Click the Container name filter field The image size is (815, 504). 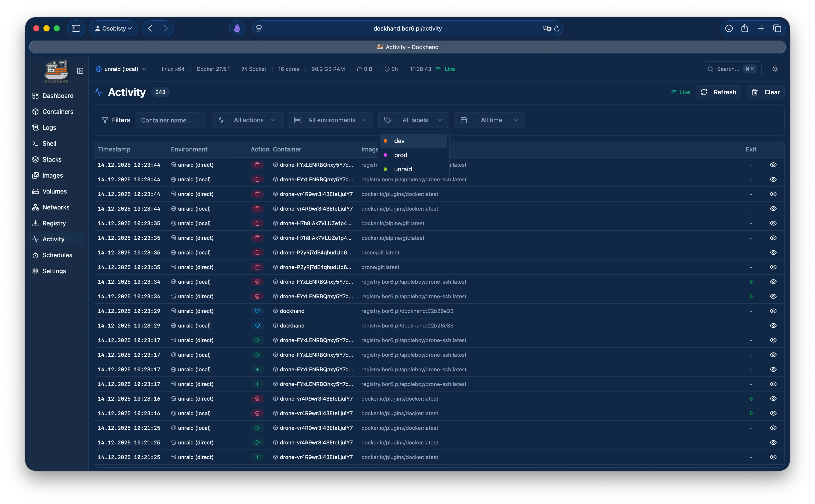[x=171, y=120]
